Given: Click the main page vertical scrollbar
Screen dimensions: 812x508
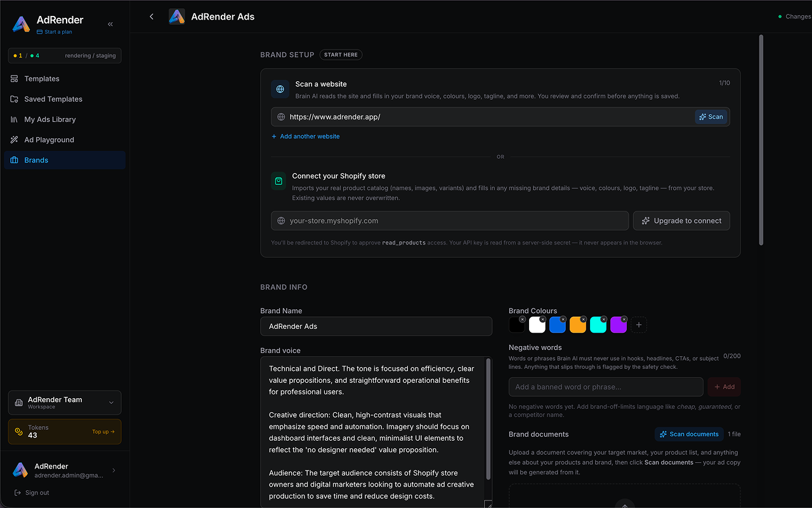Looking at the screenshot, I should 761,140.
